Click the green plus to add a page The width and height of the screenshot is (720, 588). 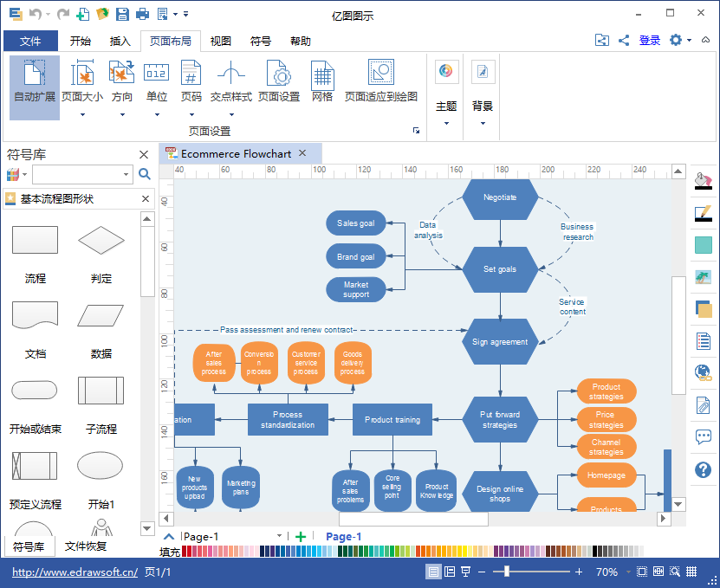coord(301,537)
